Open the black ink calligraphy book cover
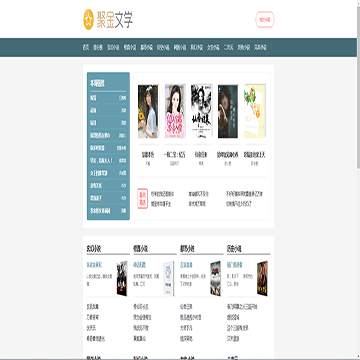Viewport: 360px width, 360px height. pos(202,111)
